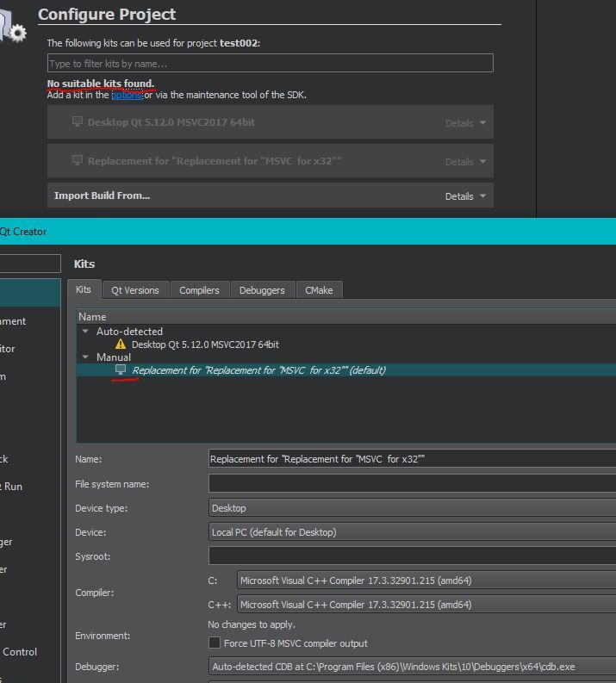
Task: Click the File system name field
Action: (412, 483)
